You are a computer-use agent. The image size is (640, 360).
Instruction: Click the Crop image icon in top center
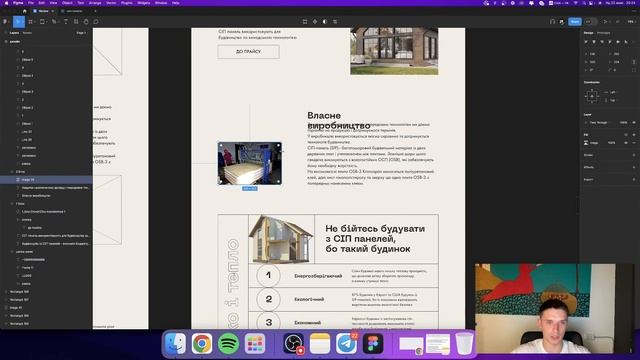click(x=305, y=22)
